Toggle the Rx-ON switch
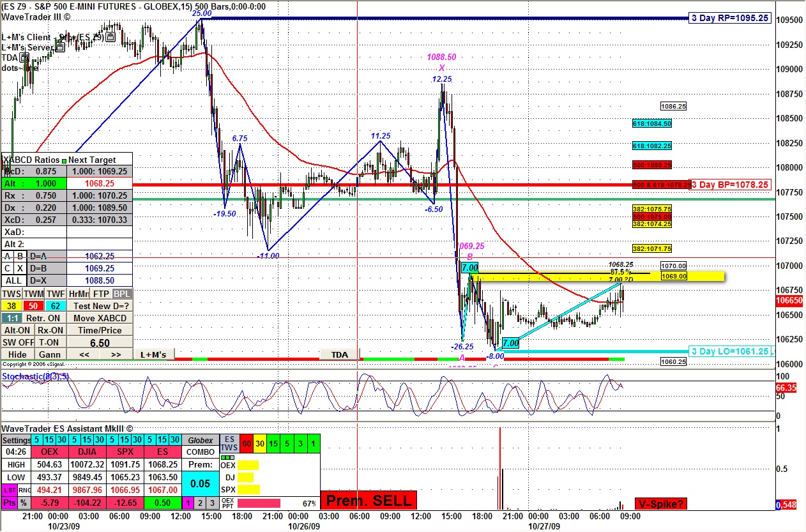 tap(50, 330)
